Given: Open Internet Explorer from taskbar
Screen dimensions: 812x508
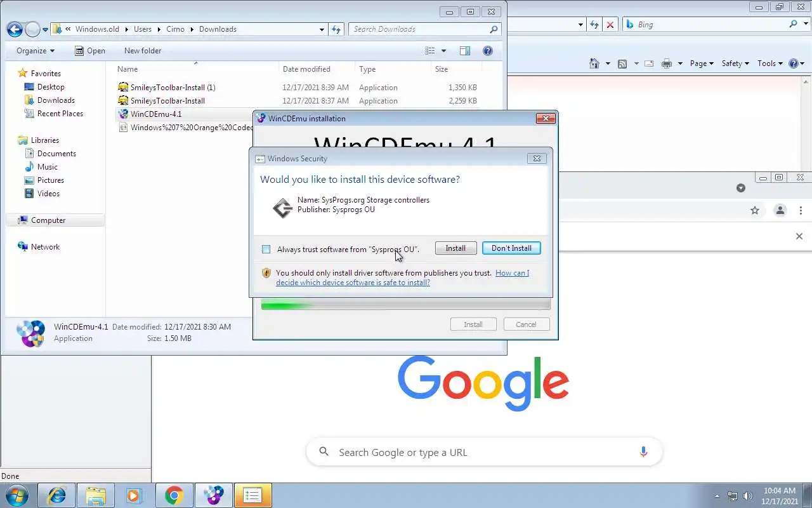Looking at the screenshot, I should [57, 495].
